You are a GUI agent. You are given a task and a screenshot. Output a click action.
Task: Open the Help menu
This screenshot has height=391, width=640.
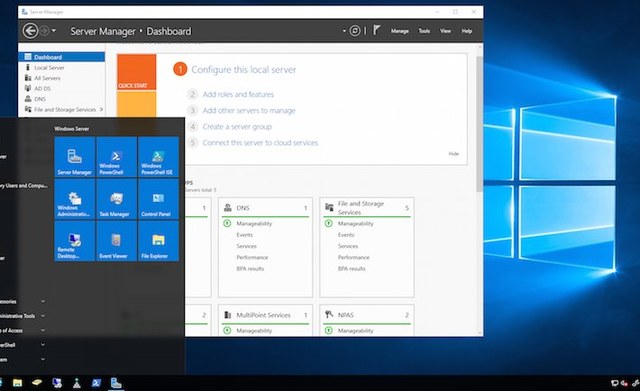click(467, 31)
